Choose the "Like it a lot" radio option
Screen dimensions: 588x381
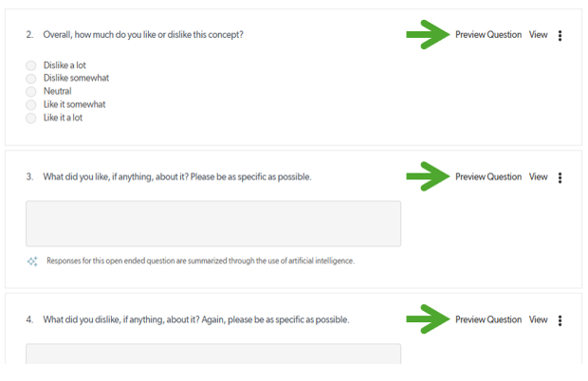click(31, 118)
